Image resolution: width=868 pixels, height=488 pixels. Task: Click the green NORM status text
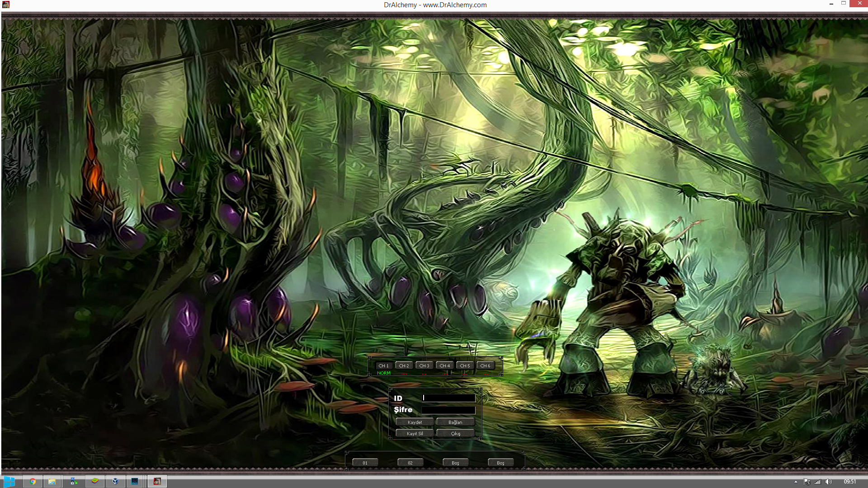384,373
